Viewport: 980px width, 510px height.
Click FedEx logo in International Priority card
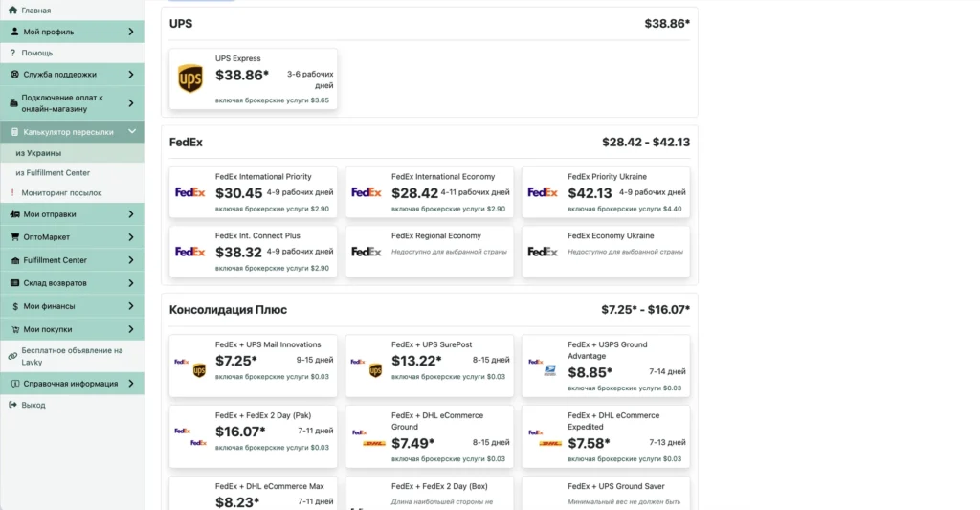click(190, 192)
